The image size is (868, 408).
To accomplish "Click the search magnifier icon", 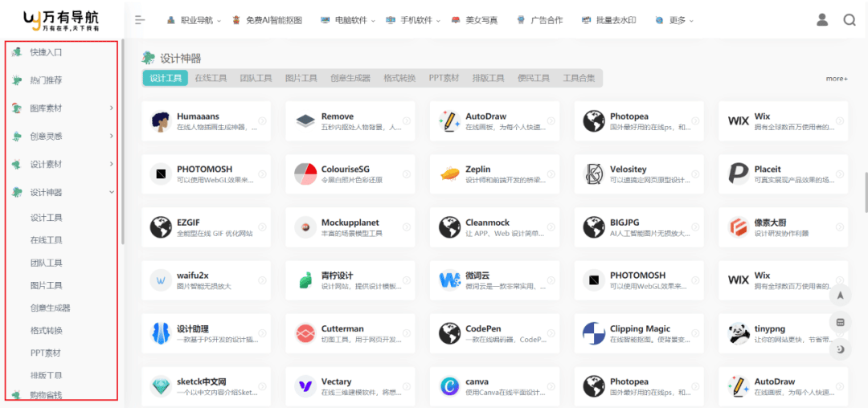I will pyautogui.click(x=850, y=20).
